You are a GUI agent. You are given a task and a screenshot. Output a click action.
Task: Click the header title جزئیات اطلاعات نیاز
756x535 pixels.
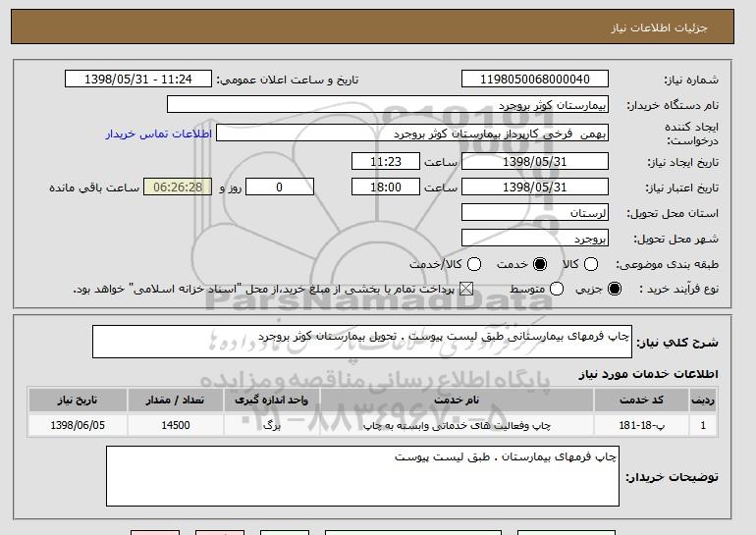coord(659,27)
